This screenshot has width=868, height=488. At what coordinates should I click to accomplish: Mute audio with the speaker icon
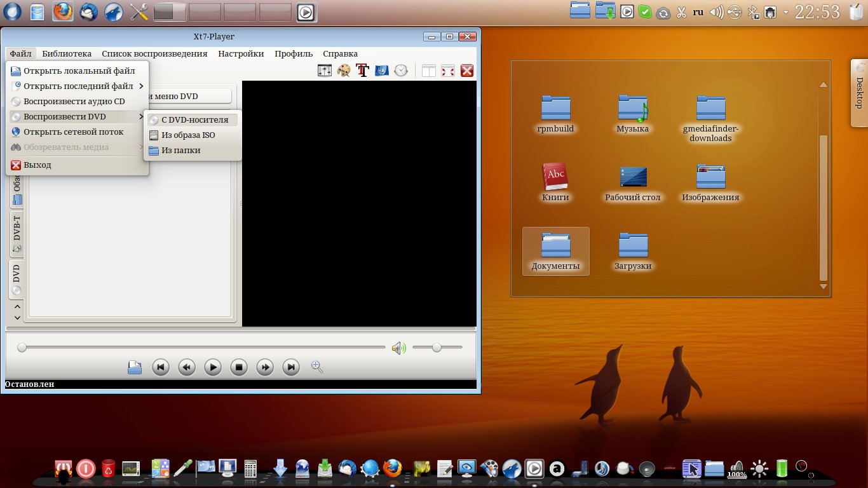click(x=398, y=348)
